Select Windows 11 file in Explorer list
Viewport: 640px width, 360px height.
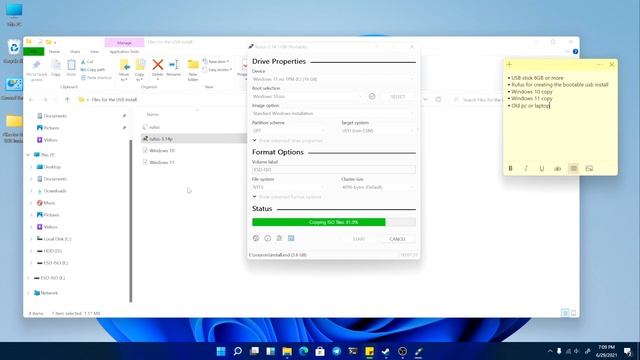(162, 162)
